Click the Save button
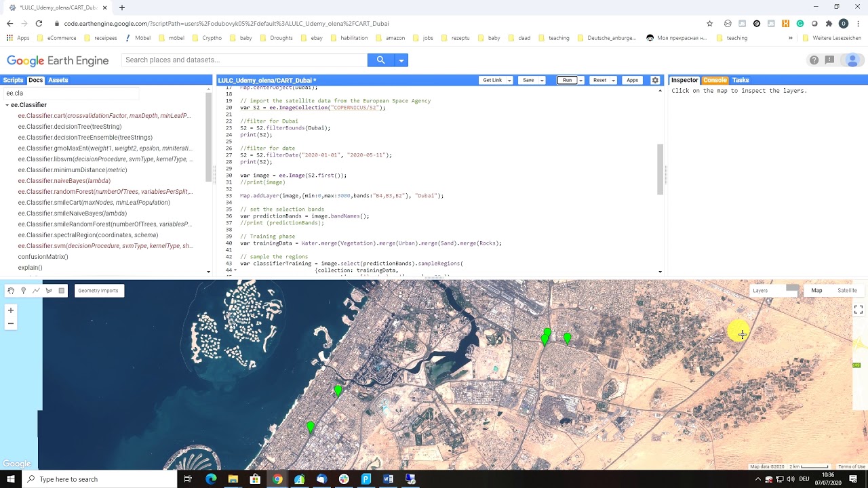 tap(528, 80)
